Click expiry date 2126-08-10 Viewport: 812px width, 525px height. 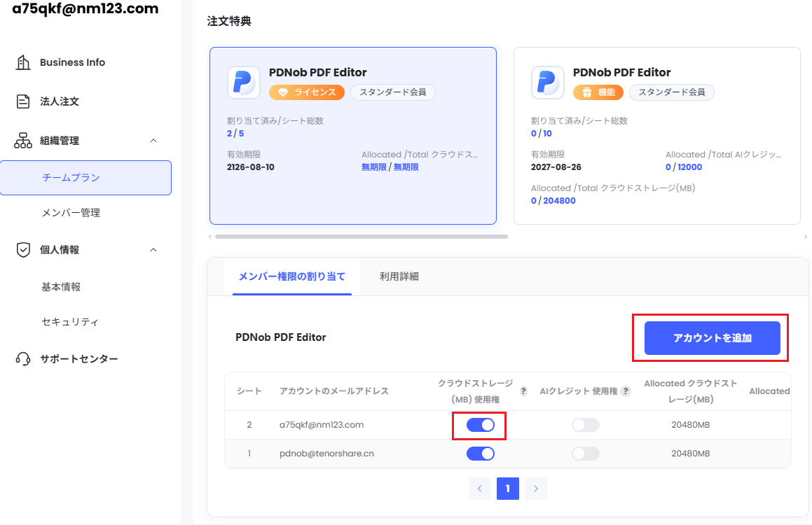click(x=251, y=167)
